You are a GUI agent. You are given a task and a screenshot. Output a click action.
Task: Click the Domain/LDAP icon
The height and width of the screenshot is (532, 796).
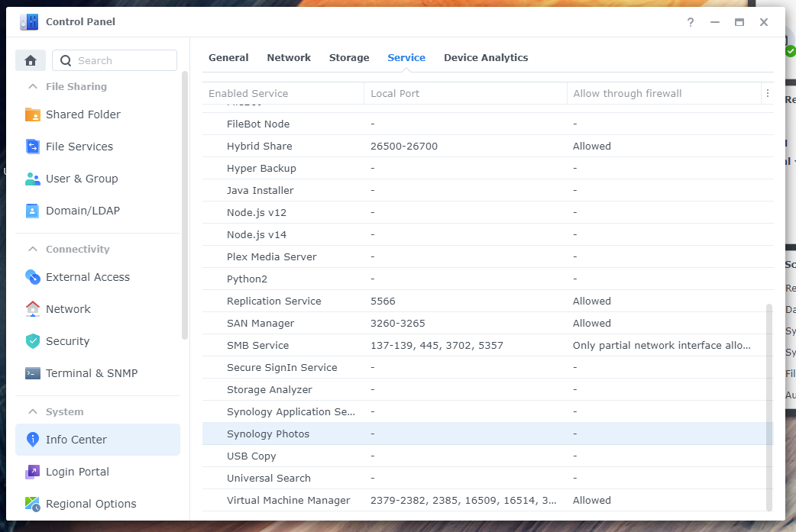[x=33, y=211]
